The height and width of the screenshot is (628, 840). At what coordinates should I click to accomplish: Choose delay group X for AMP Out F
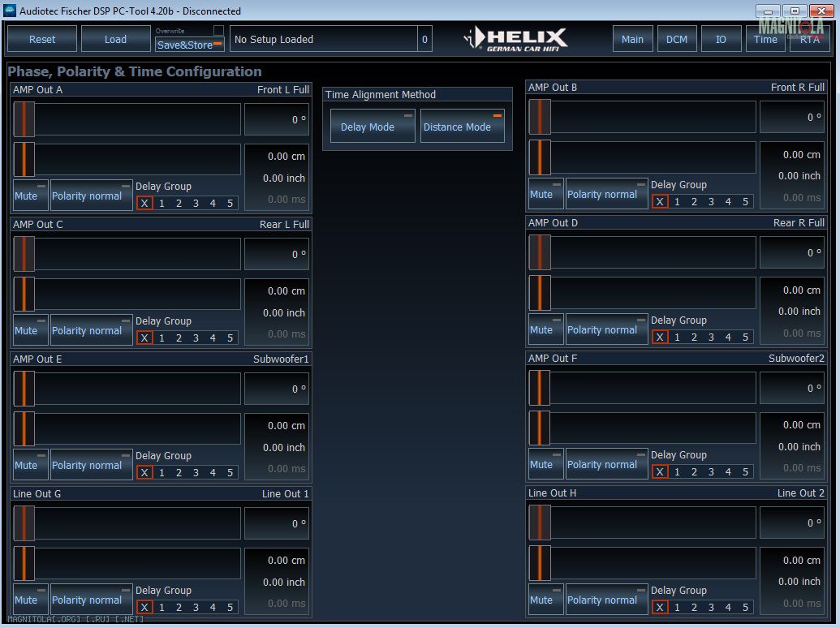(x=660, y=472)
